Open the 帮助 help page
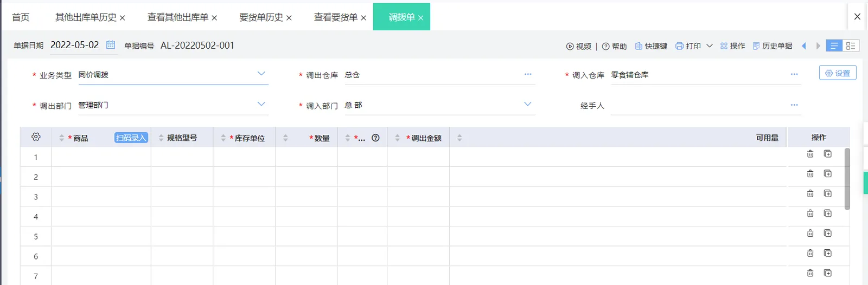This screenshot has width=868, height=285. tap(615, 47)
